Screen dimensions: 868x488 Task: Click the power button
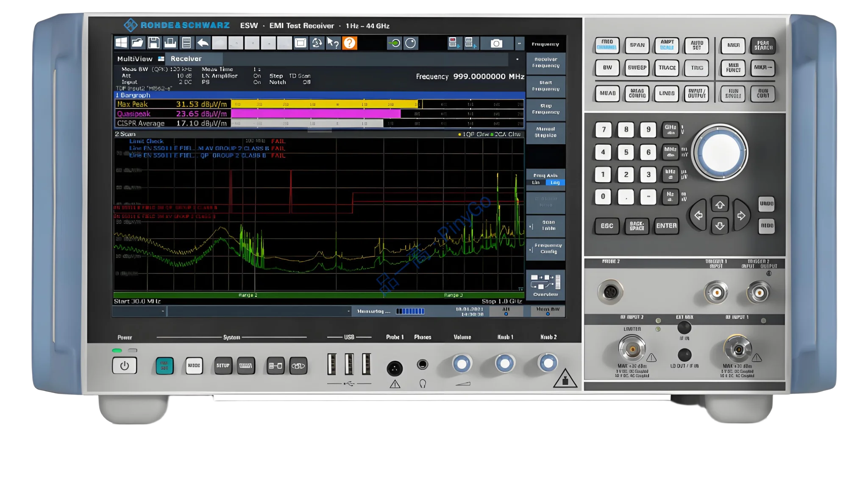pyautogui.click(x=124, y=365)
